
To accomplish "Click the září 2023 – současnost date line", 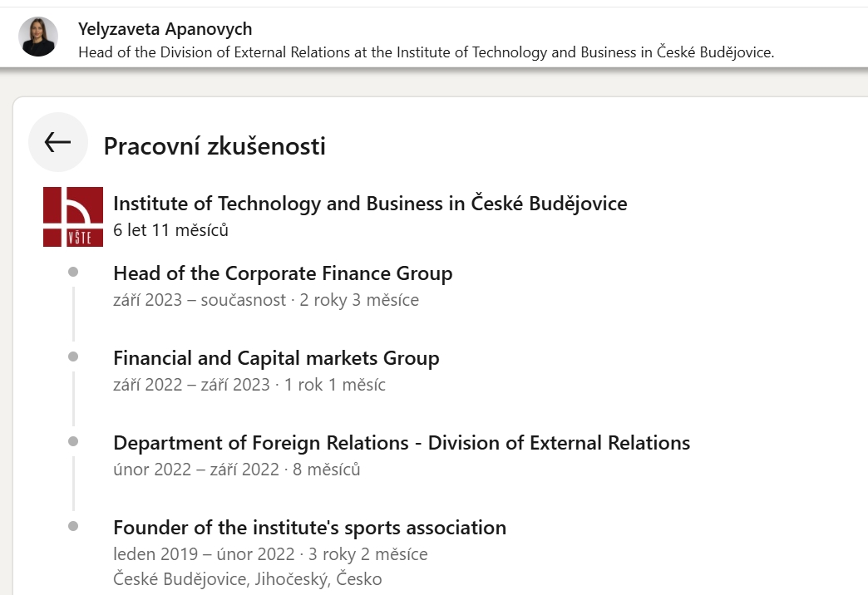I will pyautogui.click(x=266, y=300).
